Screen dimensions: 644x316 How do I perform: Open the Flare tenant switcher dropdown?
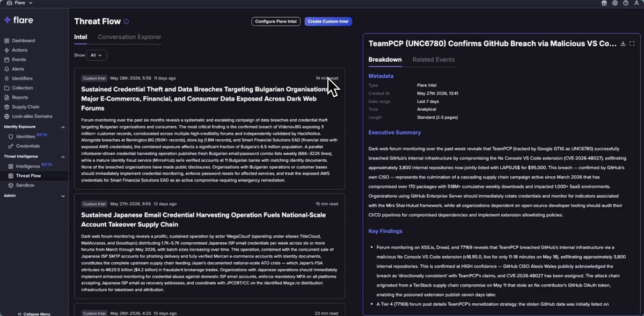point(19,3)
